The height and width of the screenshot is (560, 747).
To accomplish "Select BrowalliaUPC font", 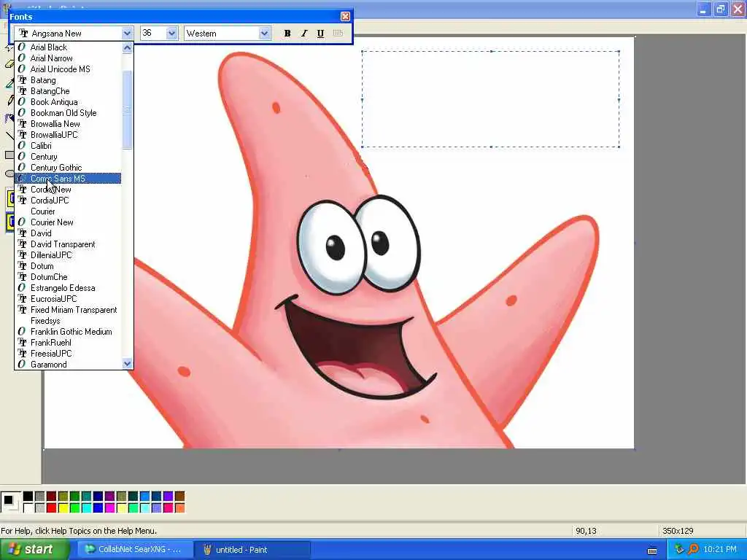I will coord(68,135).
